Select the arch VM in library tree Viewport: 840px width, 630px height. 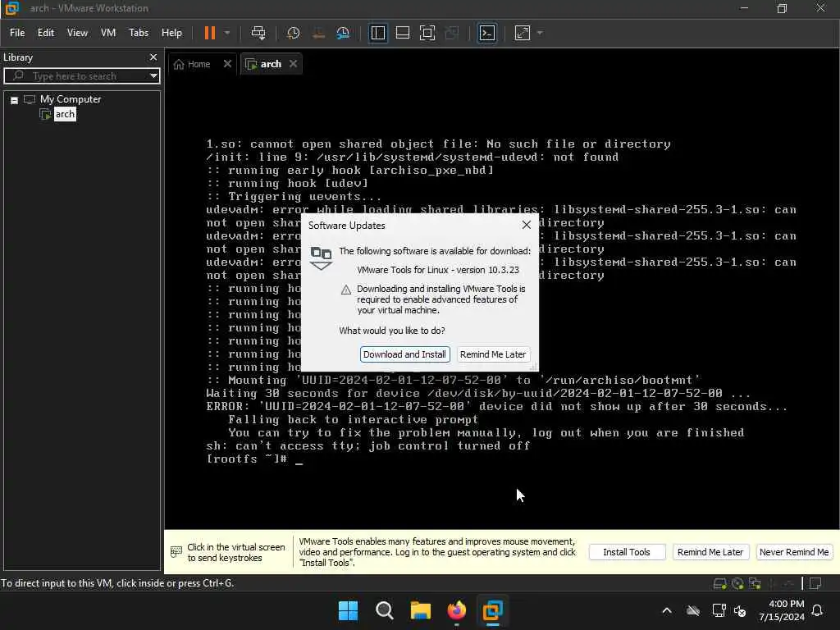pyautogui.click(x=65, y=114)
